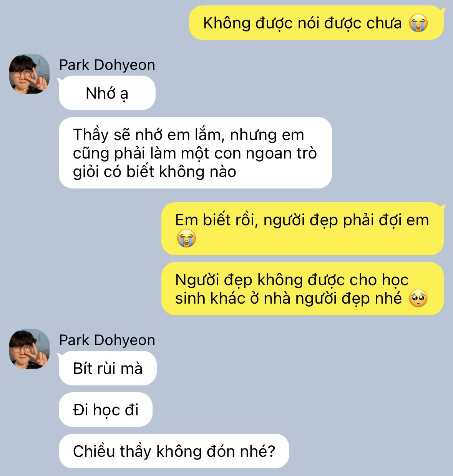The height and width of the screenshot is (476, 453).
Task: Tap the crying emoji under 'Em biết rồi'
Action: 186,238
